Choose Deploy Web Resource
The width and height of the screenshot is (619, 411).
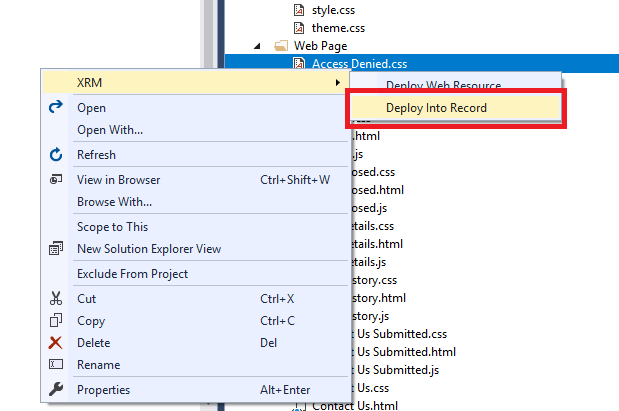pos(443,85)
